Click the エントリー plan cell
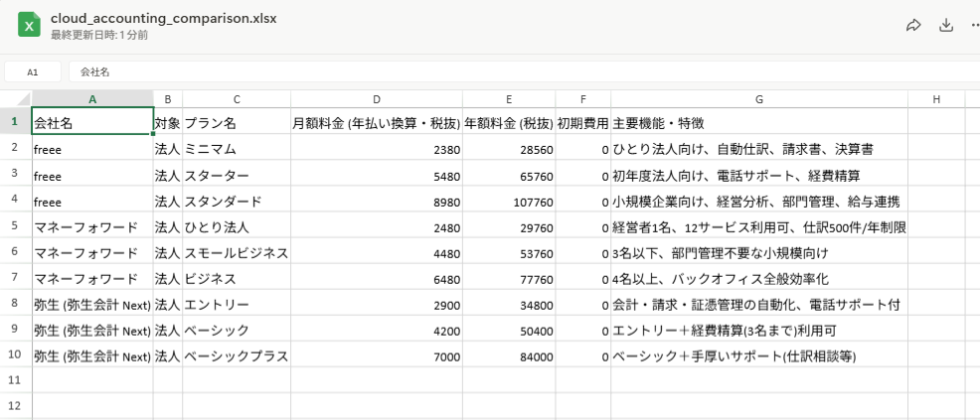Image resolution: width=980 pixels, height=420 pixels. coord(237,303)
